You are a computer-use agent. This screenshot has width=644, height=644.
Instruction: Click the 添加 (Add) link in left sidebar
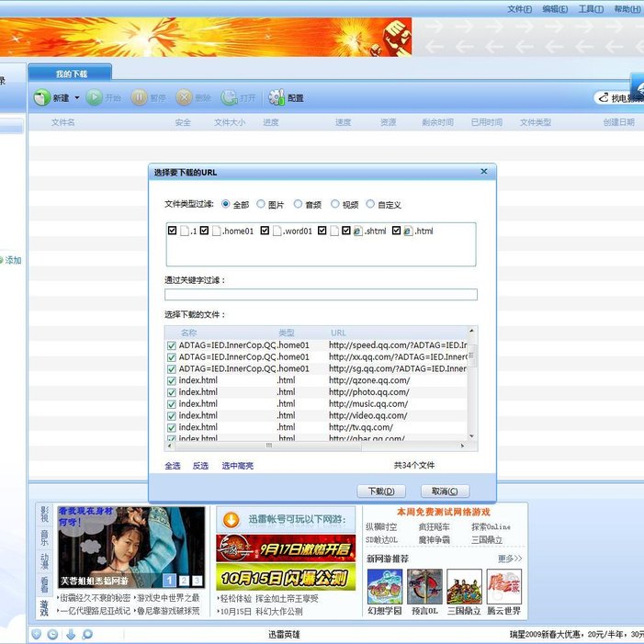coord(13,260)
